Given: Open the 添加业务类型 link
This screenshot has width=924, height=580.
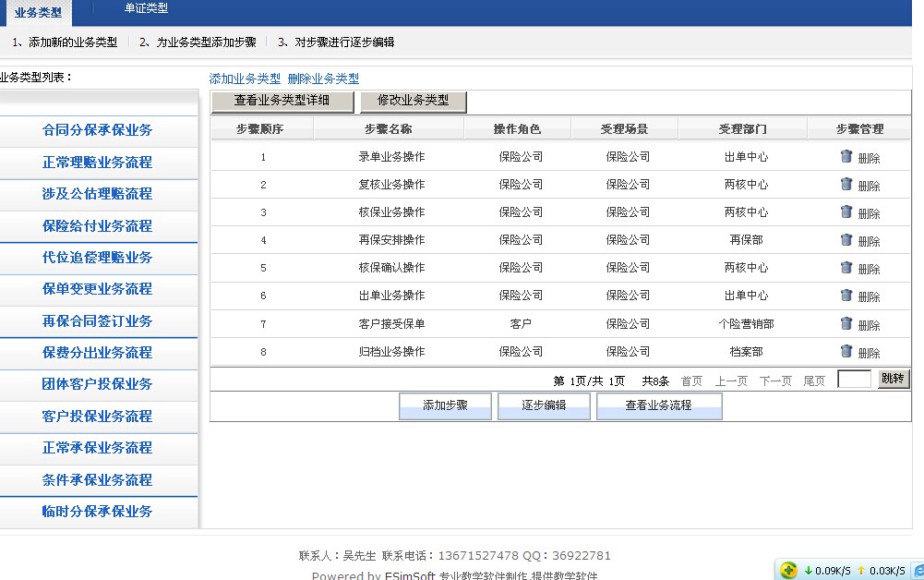Looking at the screenshot, I should [x=245, y=79].
